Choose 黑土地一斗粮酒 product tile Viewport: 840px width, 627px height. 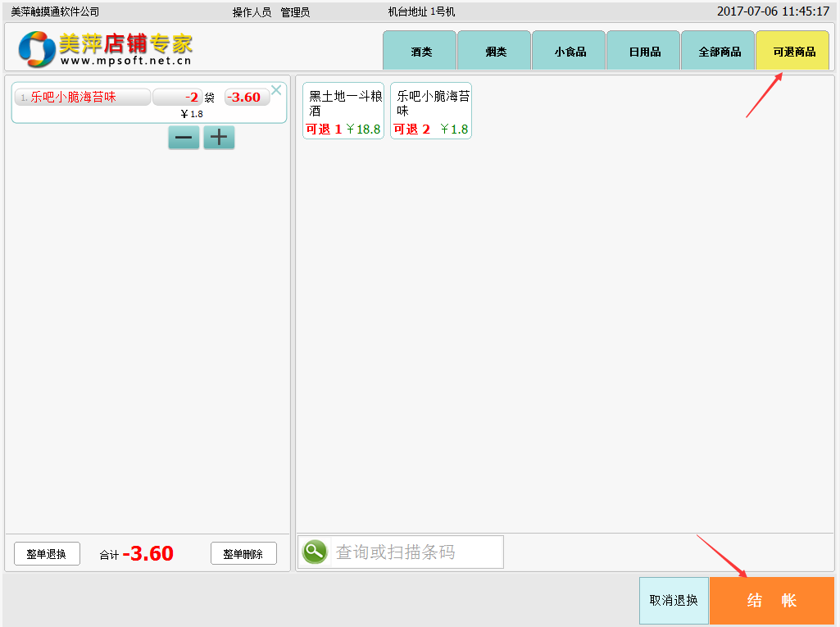343,111
